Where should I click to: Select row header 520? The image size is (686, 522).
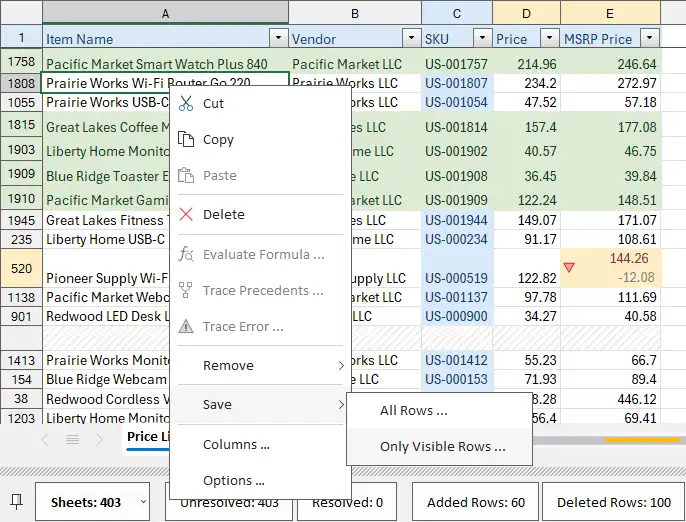pyautogui.click(x=21, y=268)
